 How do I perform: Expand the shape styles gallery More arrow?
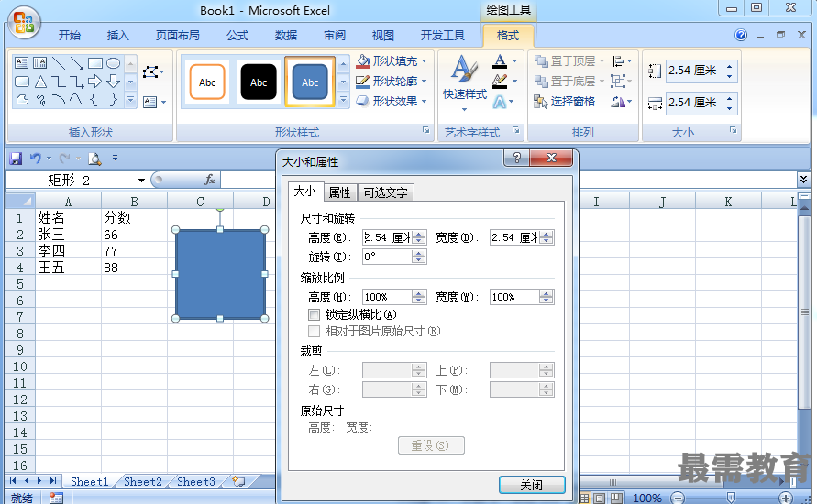coord(343,99)
